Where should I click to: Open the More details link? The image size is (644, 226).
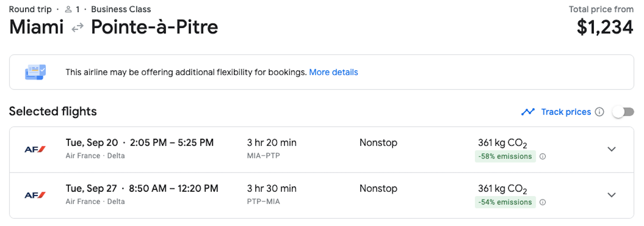[334, 72]
